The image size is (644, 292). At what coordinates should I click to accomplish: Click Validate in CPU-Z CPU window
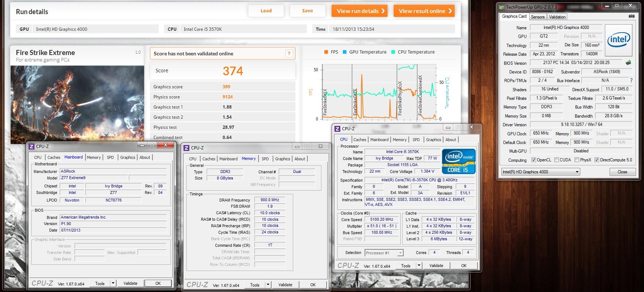pyautogui.click(x=436, y=266)
